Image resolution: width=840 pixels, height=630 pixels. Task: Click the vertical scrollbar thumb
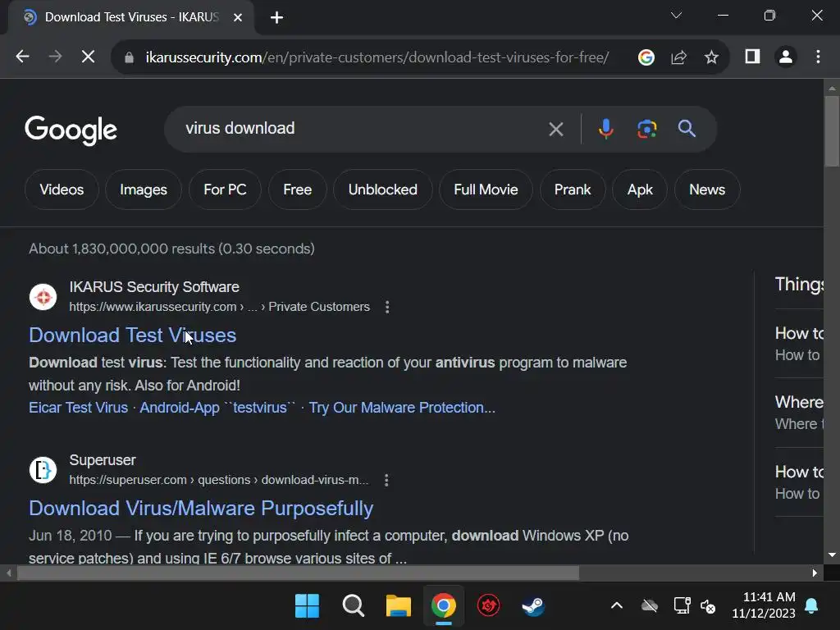[832, 132]
